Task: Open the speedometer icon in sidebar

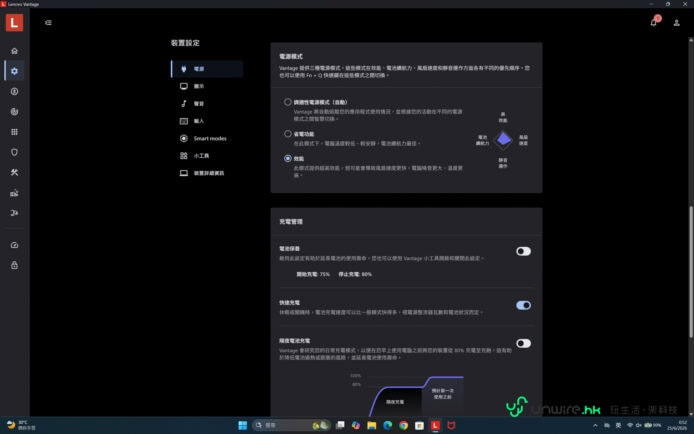Action: (14, 245)
